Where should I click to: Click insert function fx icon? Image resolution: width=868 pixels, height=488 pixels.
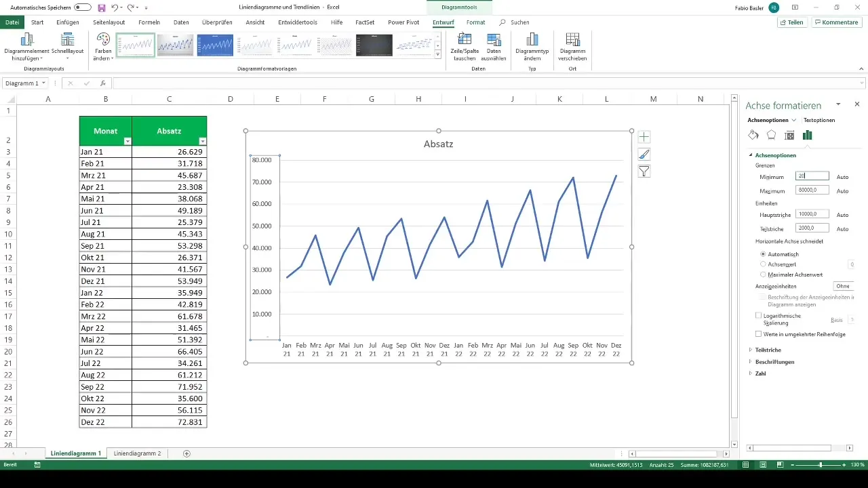click(103, 83)
